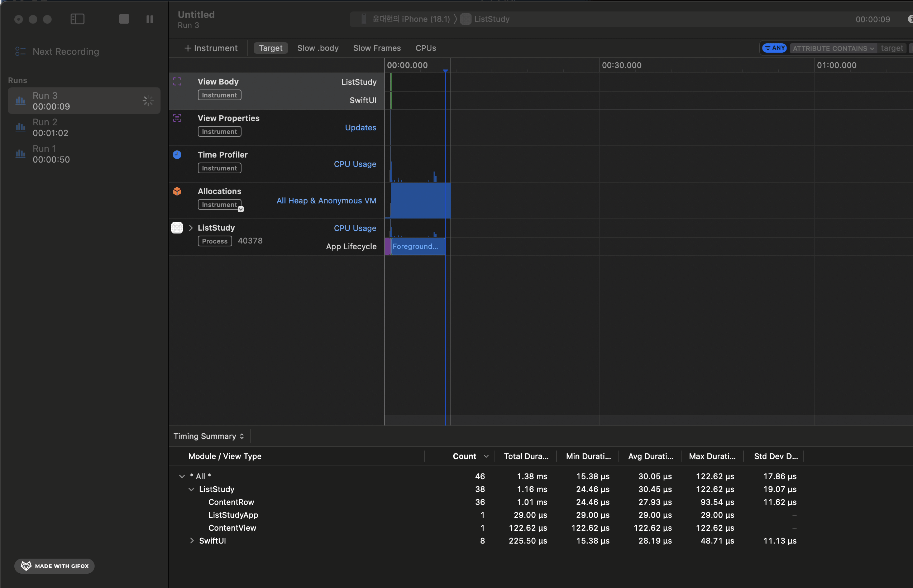This screenshot has width=913, height=588.
Task: Click the target filter text field
Action: pos(892,48)
